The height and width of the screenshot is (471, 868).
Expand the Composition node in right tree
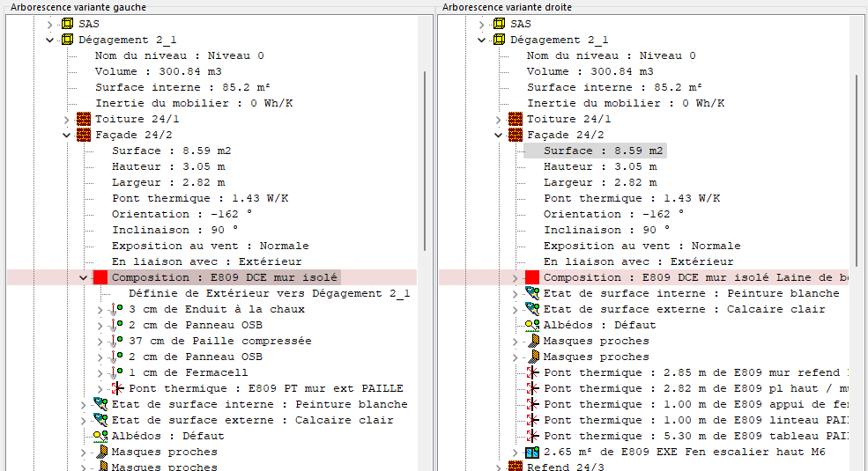pyautogui.click(x=515, y=277)
